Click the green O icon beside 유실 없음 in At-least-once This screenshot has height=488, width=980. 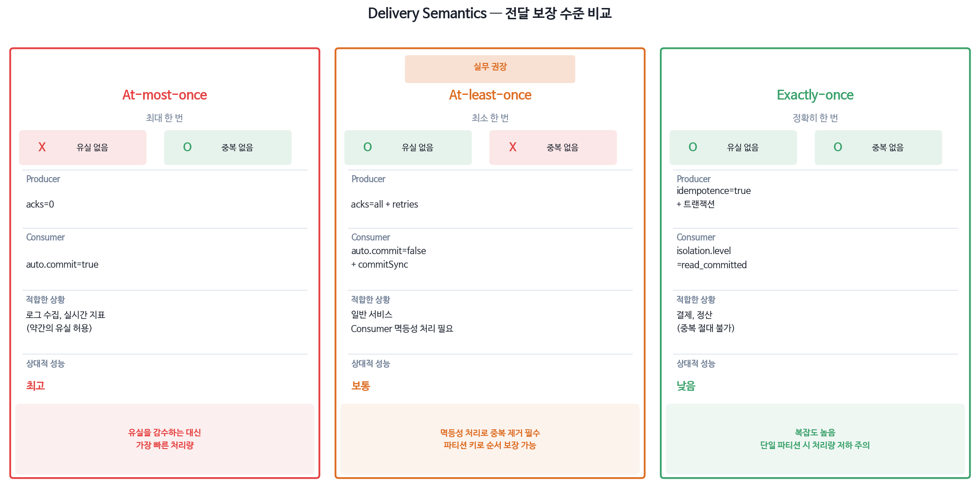pos(367,147)
